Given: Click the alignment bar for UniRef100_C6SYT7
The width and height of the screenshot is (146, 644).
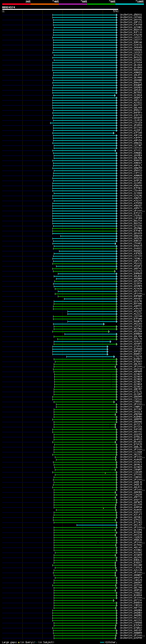Looking at the screenshot, I should 85,40.
